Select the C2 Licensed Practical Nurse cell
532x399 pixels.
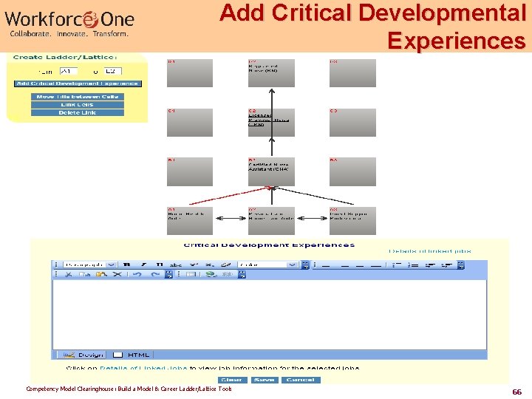tap(271, 123)
